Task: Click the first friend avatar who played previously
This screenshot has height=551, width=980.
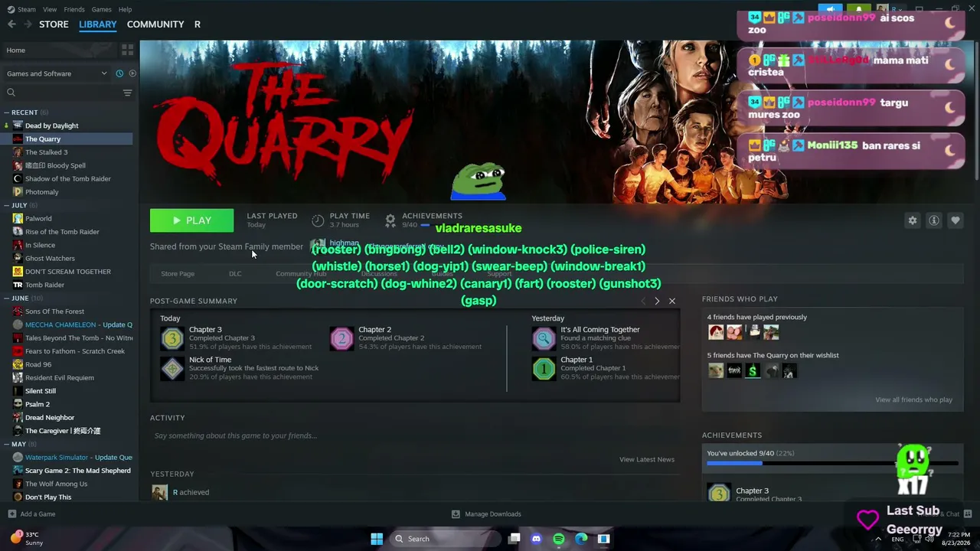Action: coord(716,331)
